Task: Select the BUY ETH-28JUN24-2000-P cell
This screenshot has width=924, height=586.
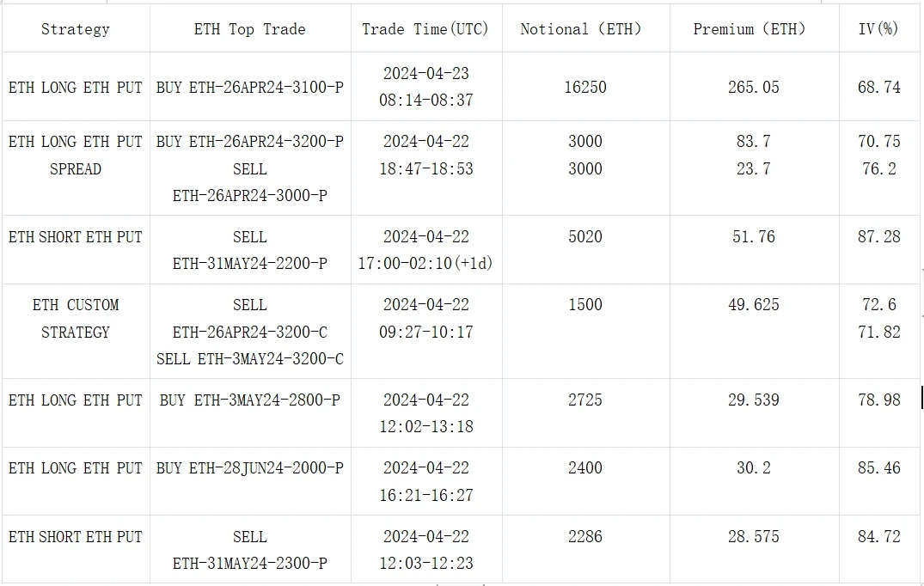Action: [249, 468]
